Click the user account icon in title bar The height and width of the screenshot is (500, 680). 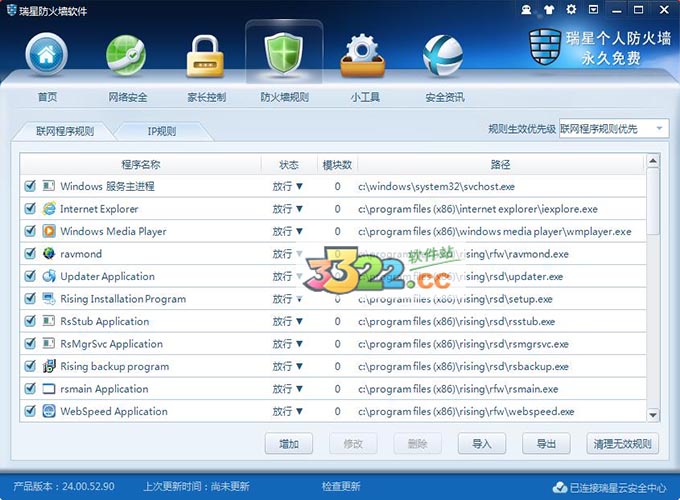click(526, 10)
